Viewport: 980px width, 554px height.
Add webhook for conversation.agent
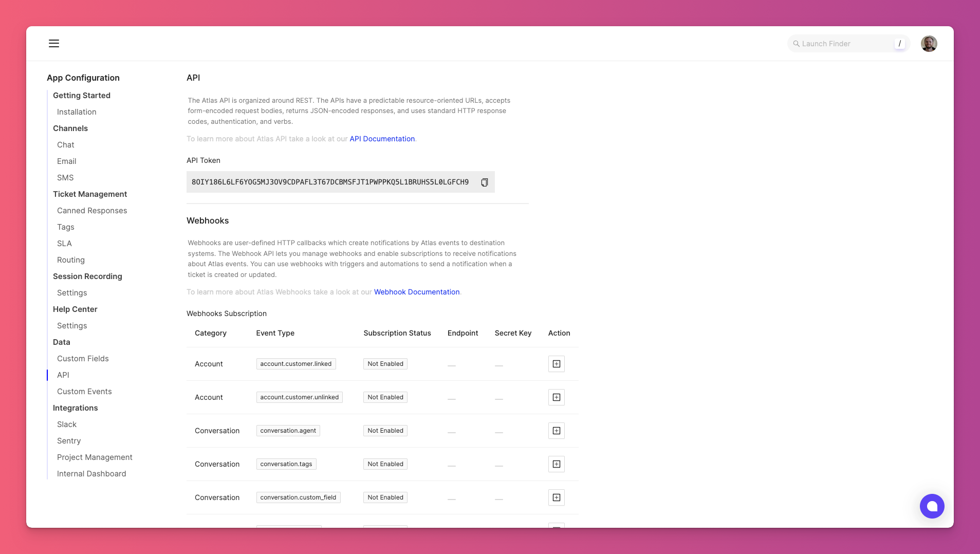(x=556, y=431)
